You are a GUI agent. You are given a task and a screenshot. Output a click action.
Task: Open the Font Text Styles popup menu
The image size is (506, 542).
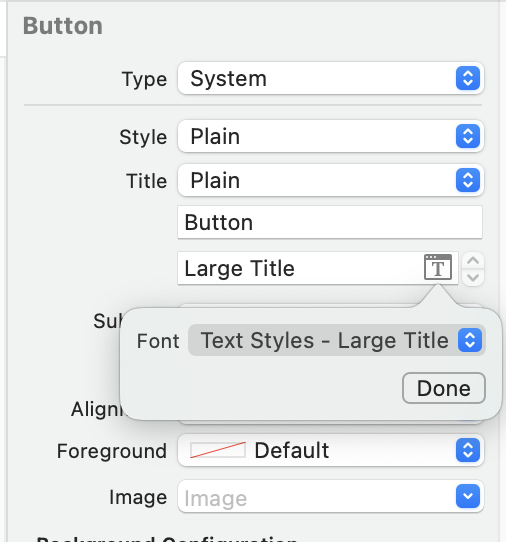point(337,340)
